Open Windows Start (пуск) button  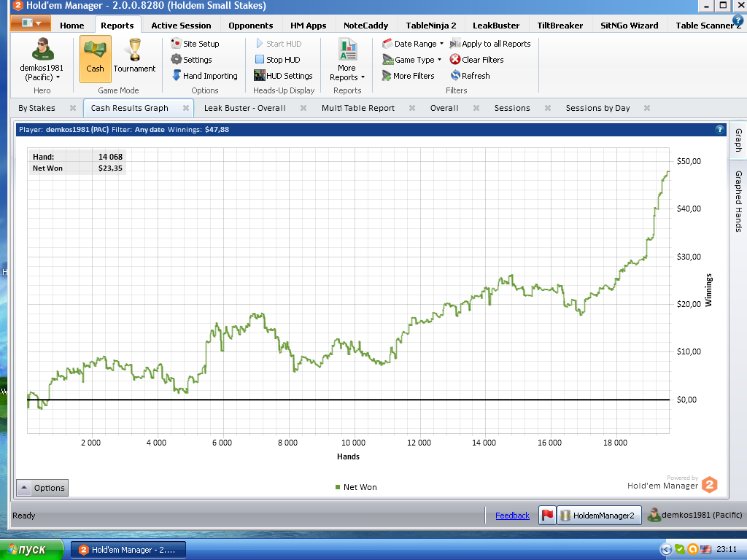click(x=31, y=550)
